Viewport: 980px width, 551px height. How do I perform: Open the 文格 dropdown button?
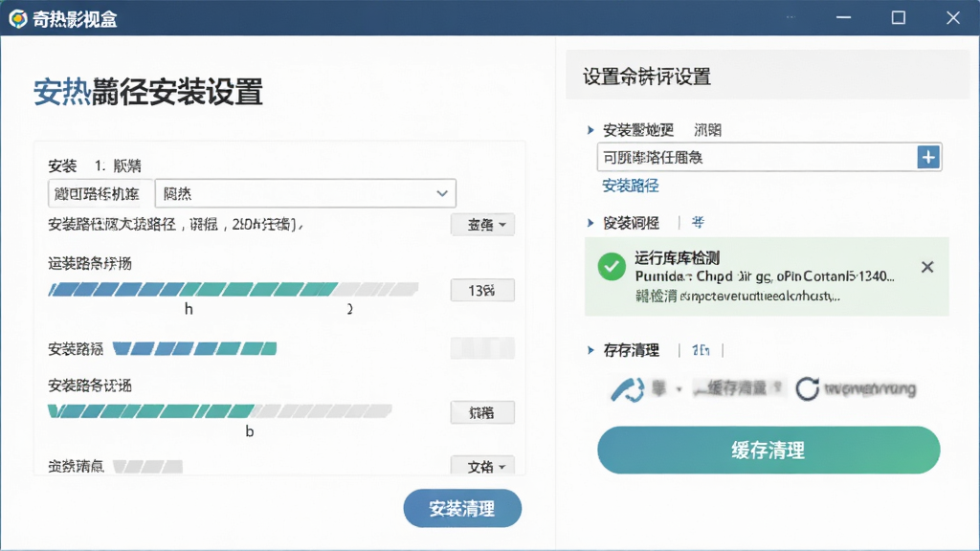(482, 466)
